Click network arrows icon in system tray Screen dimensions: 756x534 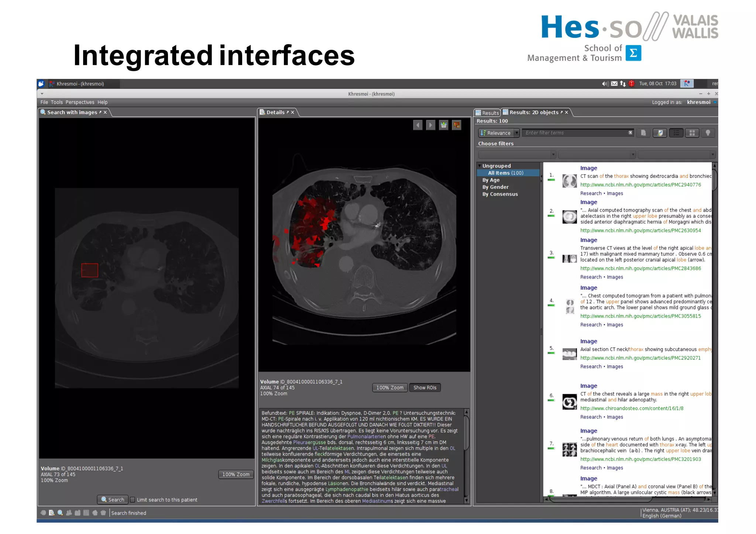[x=623, y=84]
